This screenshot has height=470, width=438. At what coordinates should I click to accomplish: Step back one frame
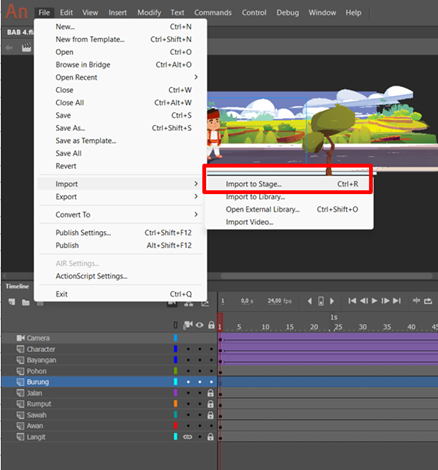coord(364,301)
